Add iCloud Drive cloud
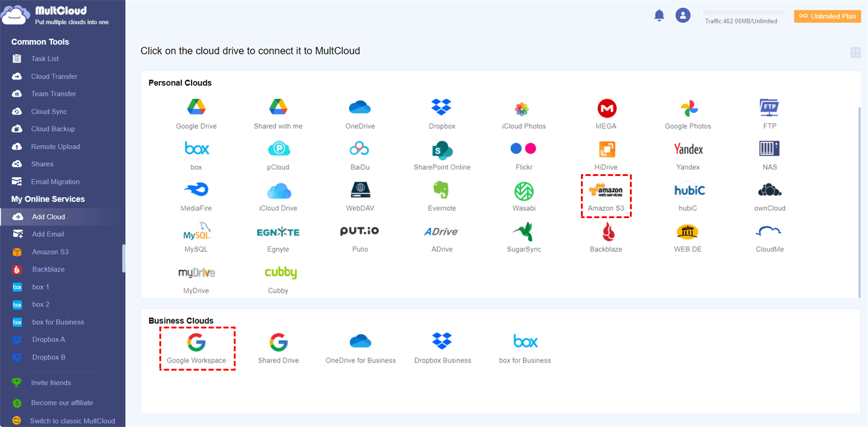The height and width of the screenshot is (427, 868). click(278, 190)
